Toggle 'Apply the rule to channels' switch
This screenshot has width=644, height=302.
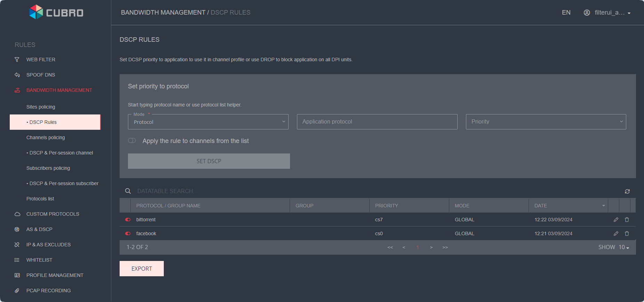(132, 141)
